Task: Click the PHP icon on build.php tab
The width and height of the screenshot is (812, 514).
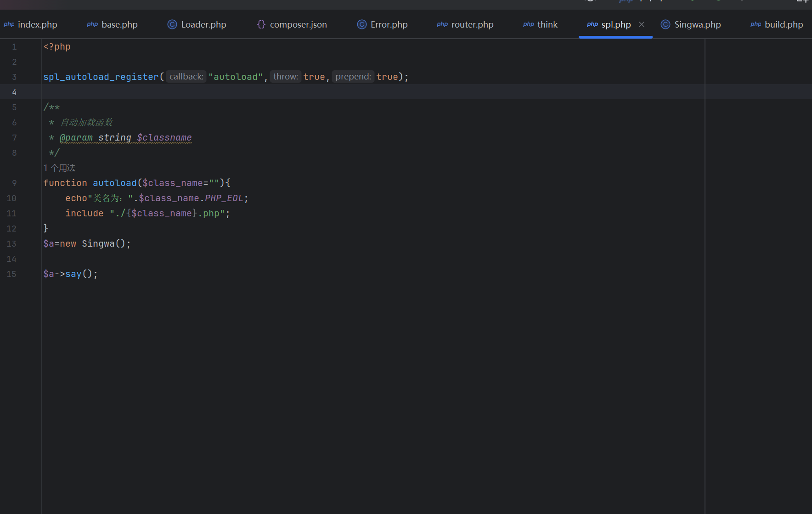Action: click(756, 24)
